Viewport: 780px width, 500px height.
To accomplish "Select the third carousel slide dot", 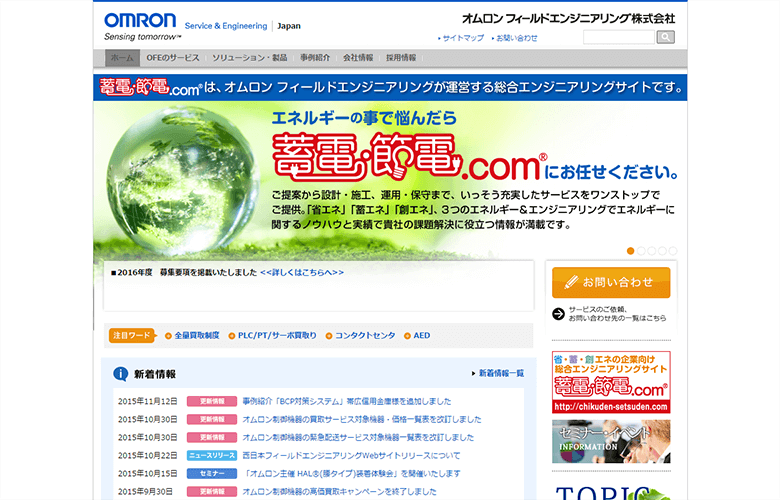I will click(x=652, y=251).
